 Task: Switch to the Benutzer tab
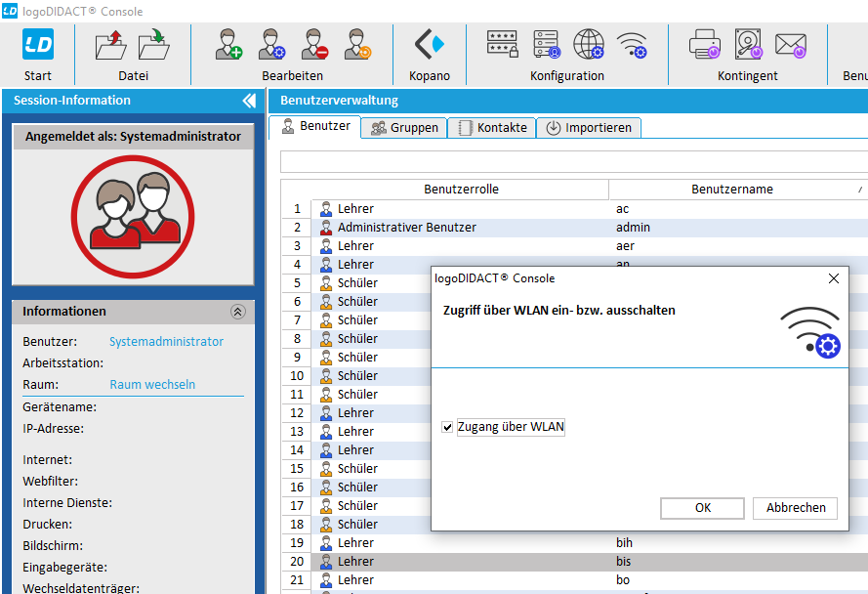coord(315,126)
